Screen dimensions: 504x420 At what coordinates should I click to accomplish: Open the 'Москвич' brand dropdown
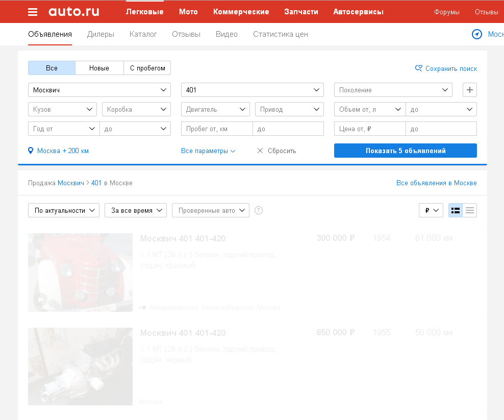pyautogui.click(x=99, y=90)
